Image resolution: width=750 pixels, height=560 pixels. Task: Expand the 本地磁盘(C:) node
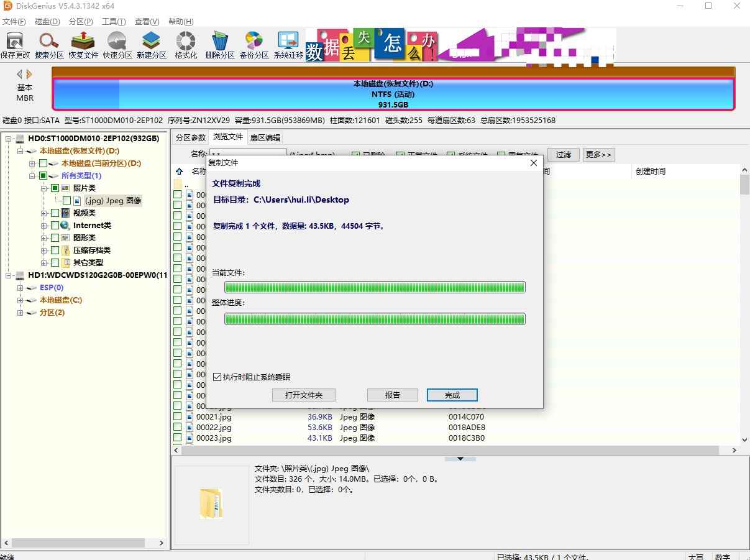[20, 300]
